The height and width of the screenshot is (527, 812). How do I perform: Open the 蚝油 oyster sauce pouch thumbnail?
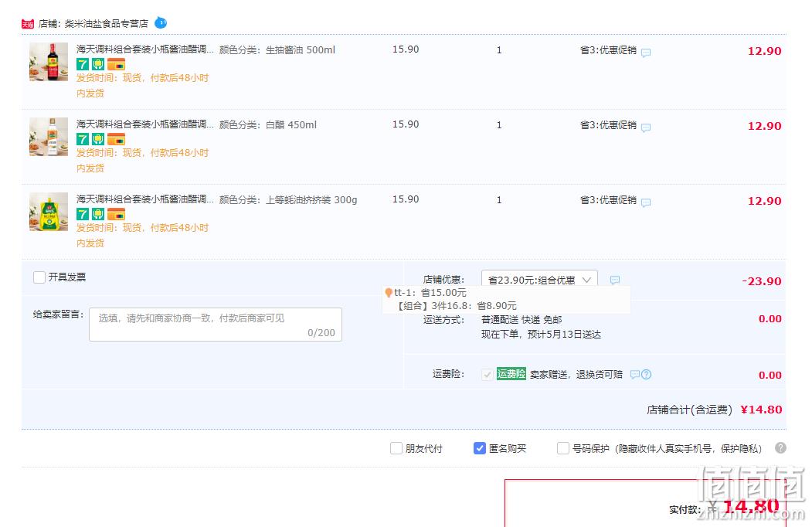[49, 212]
